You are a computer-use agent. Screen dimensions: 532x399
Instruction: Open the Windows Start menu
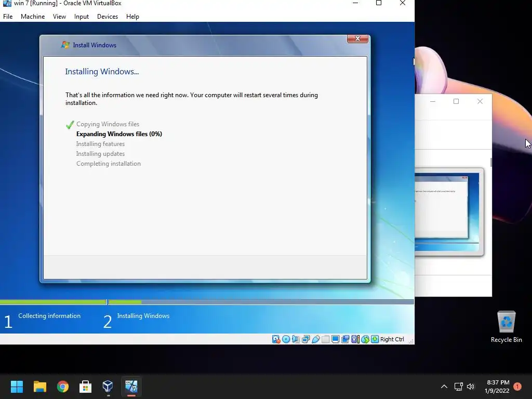(x=17, y=387)
